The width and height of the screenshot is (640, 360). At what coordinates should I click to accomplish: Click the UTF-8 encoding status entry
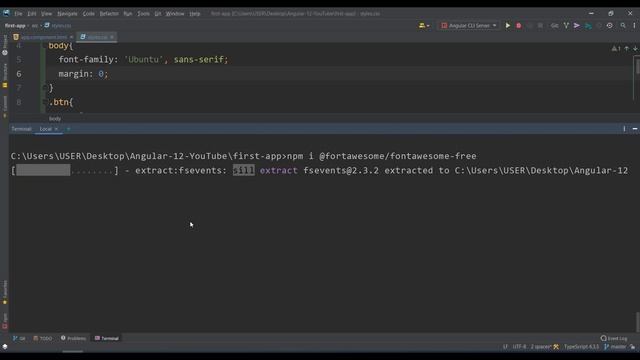pos(519,347)
